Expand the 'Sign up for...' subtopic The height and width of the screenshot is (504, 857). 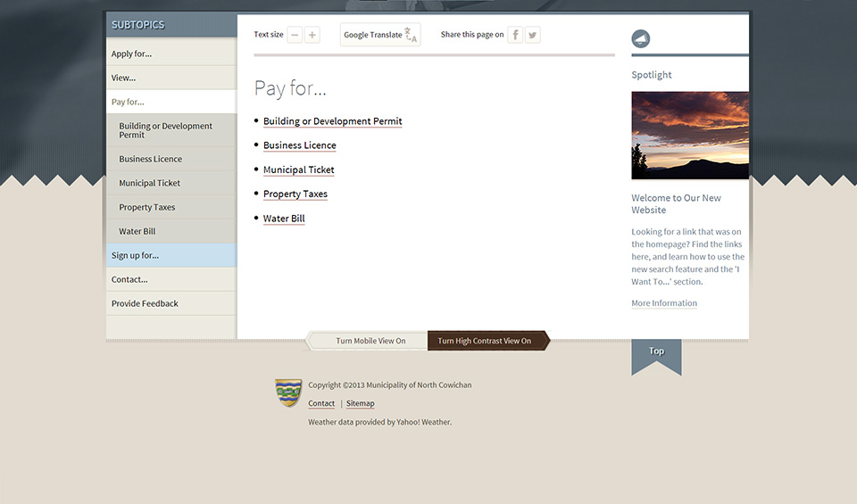tap(135, 255)
